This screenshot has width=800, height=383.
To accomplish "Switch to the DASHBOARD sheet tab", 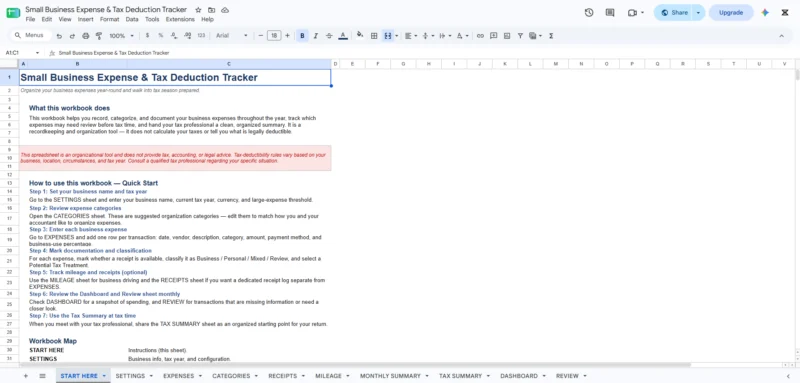I will (x=519, y=376).
